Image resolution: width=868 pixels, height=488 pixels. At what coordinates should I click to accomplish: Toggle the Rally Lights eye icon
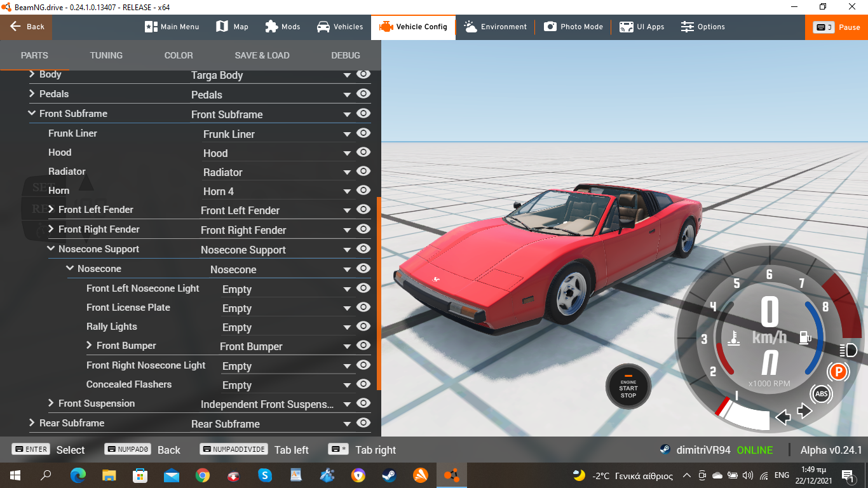[x=363, y=327]
